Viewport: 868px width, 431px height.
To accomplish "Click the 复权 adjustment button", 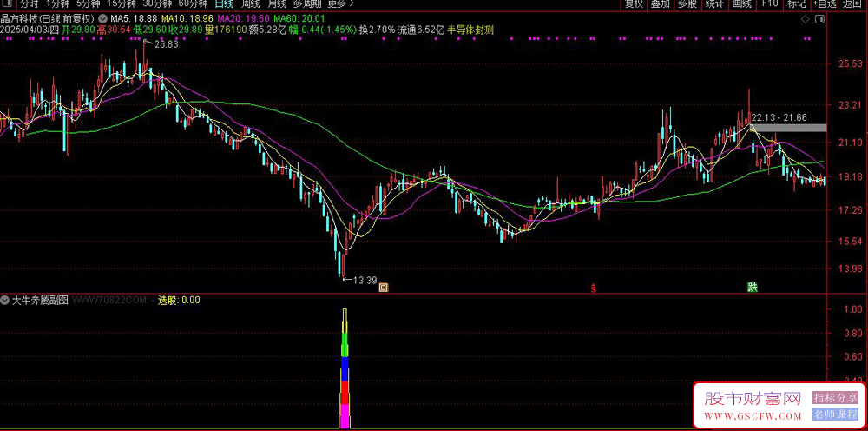I will pyautogui.click(x=634, y=3).
